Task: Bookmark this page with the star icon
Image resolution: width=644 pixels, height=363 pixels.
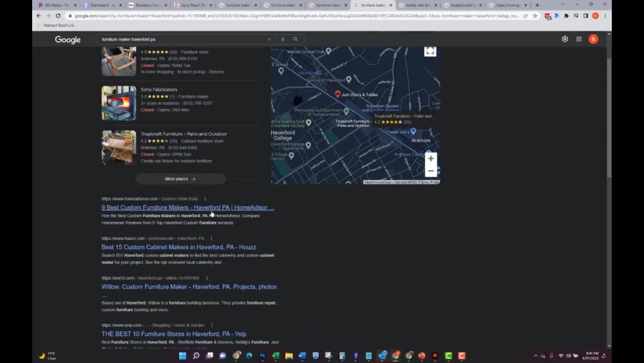Action: [535, 15]
